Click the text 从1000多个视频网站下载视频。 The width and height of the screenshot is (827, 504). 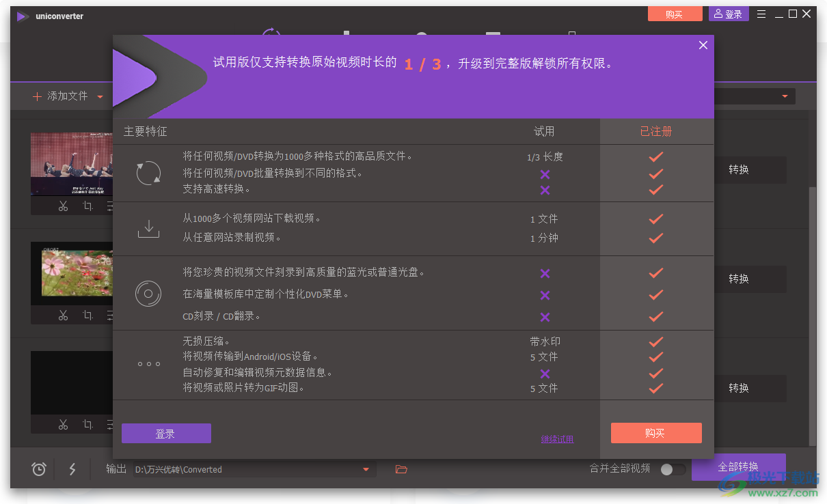pyautogui.click(x=252, y=219)
